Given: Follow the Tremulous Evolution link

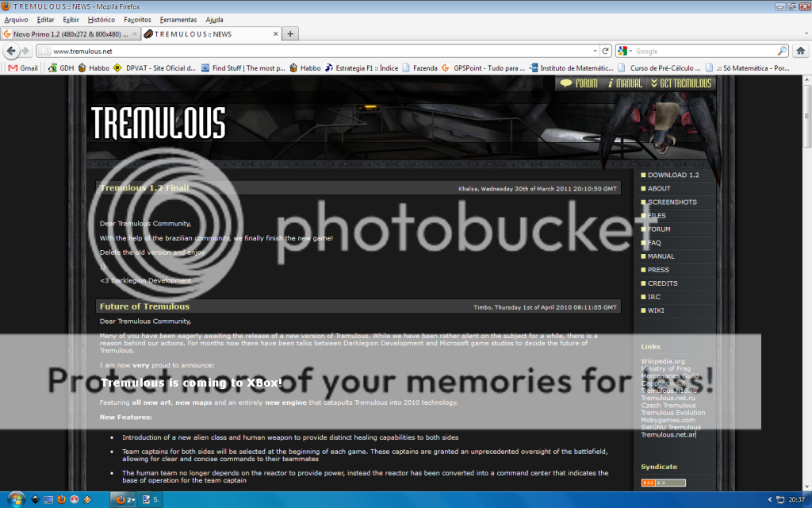Looking at the screenshot, I should (673, 413).
